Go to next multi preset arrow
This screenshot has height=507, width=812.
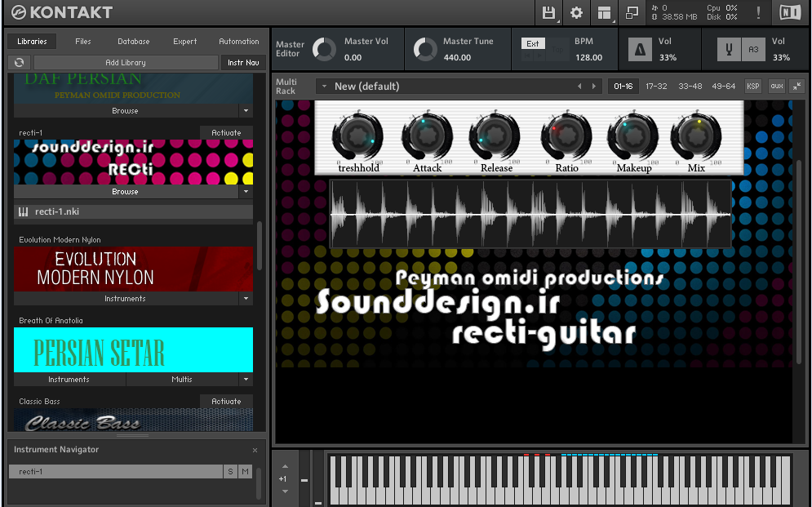[594, 86]
